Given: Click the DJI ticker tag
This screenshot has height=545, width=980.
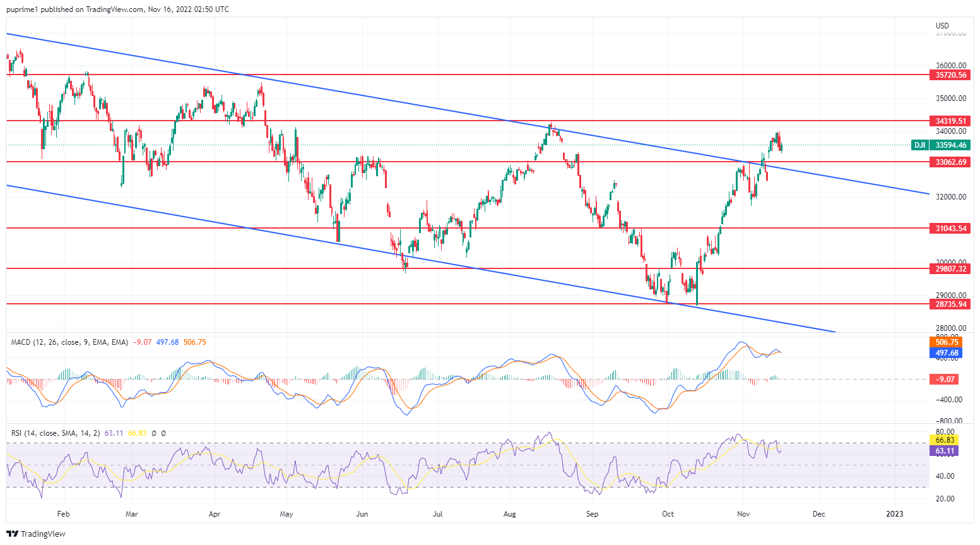Looking at the screenshot, I should tap(920, 145).
